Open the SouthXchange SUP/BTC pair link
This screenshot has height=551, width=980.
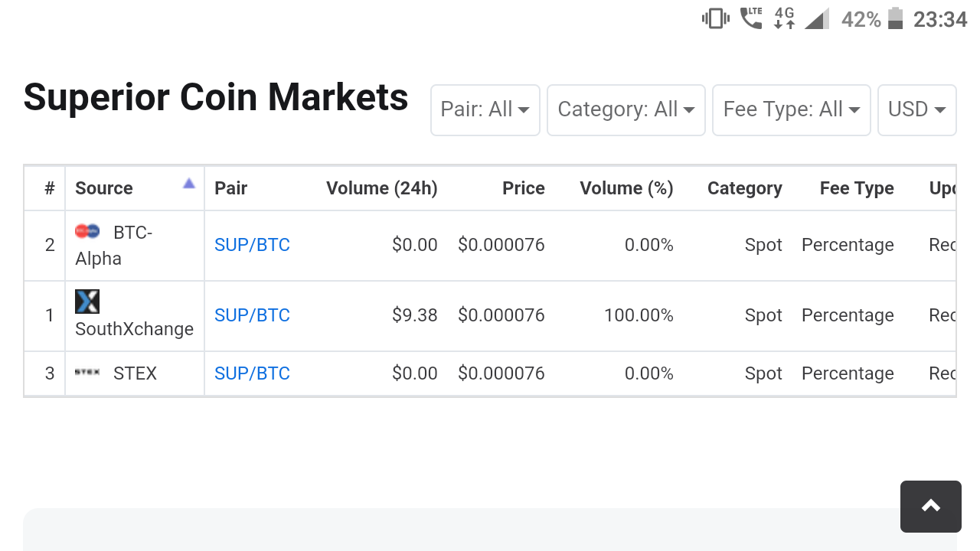point(252,315)
